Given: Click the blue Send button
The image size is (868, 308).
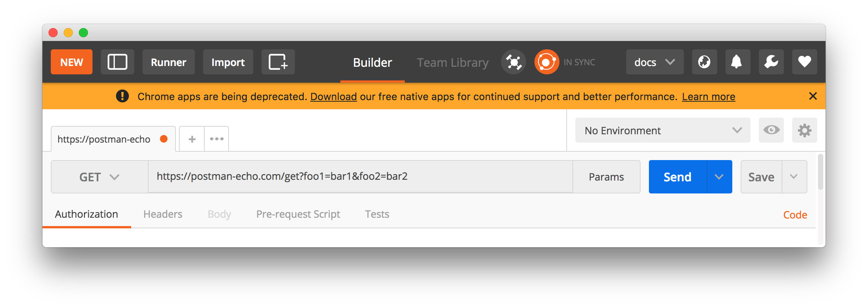Looking at the screenshot, I should click(x=677, y=177).
